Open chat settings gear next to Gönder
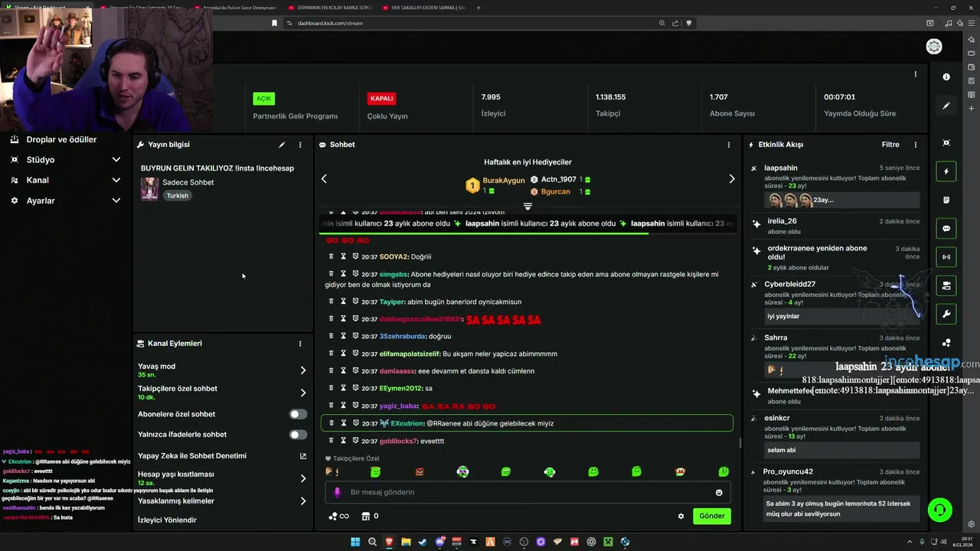 click(x=681, y=516)
